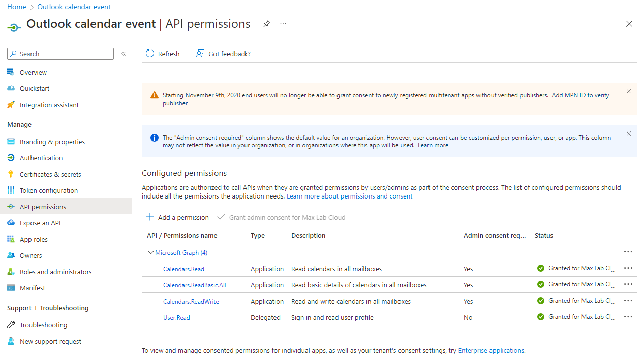This screenshot has width=644, height=363.
Task: Dismiss the blue info banner
Action: (x=629, y=134)
